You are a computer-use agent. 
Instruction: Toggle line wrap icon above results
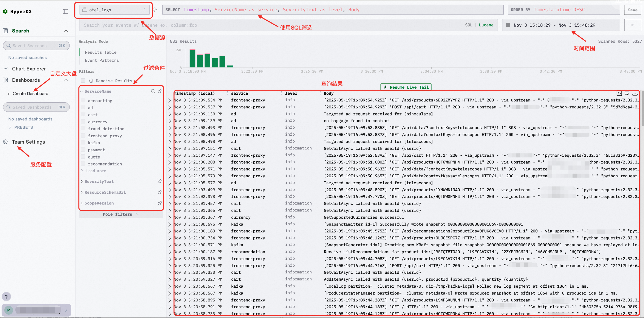click(x=627, y=93)
